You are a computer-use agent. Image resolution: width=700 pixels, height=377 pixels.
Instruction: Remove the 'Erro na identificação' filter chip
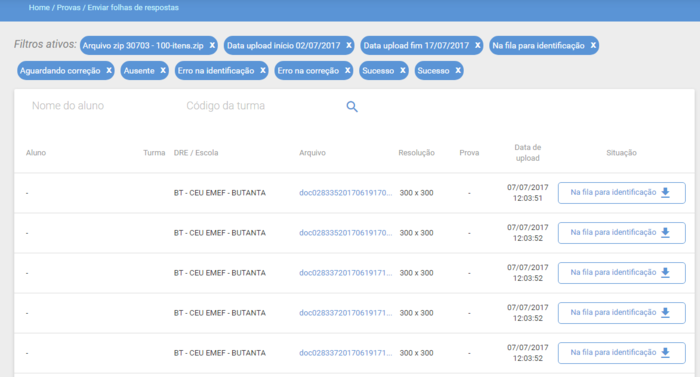262,71
